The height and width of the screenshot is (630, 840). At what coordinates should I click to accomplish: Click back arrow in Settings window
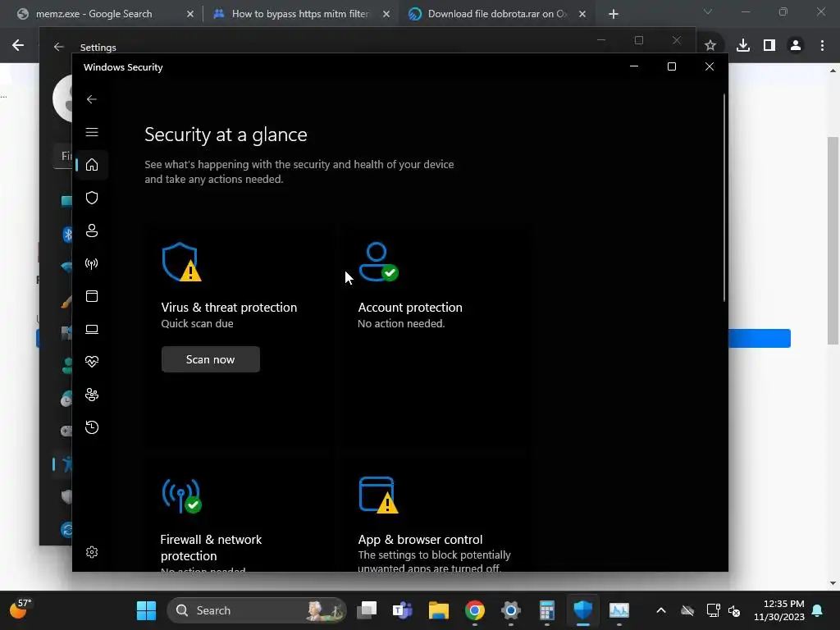(x=58, y=47)
